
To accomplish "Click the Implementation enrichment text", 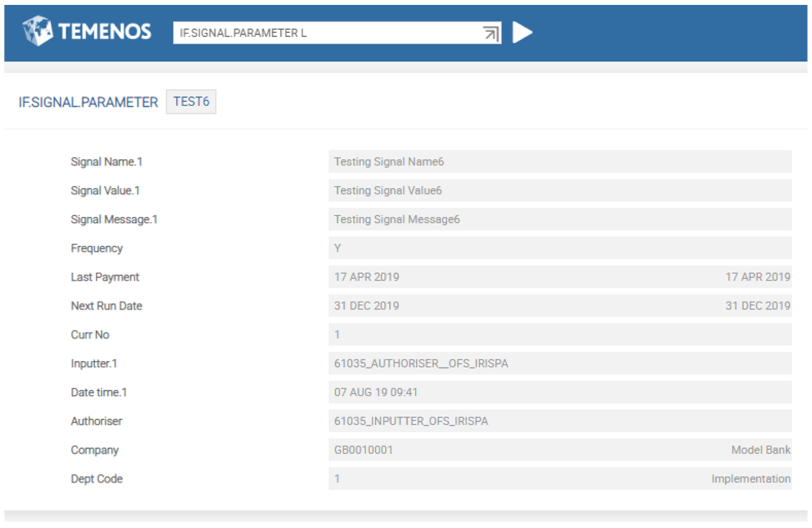I will pyautogui.click(x=750, y=479).
